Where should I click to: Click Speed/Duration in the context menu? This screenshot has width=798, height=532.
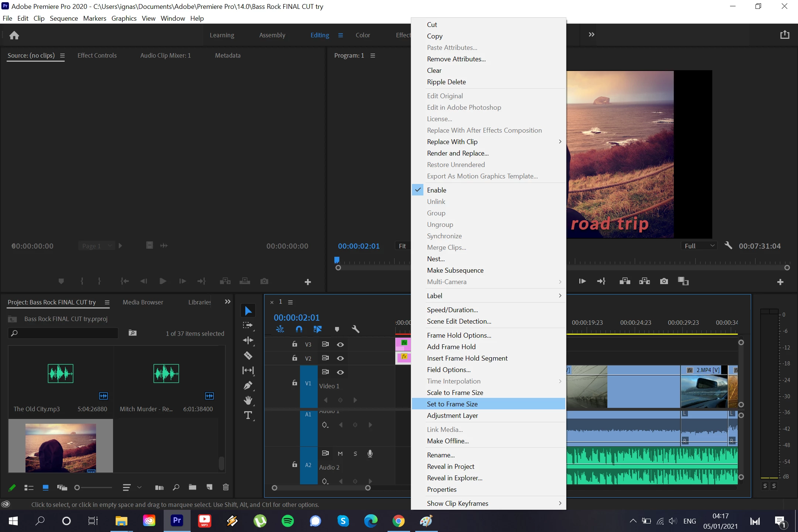pyautogui.click(x=452, y=310)
